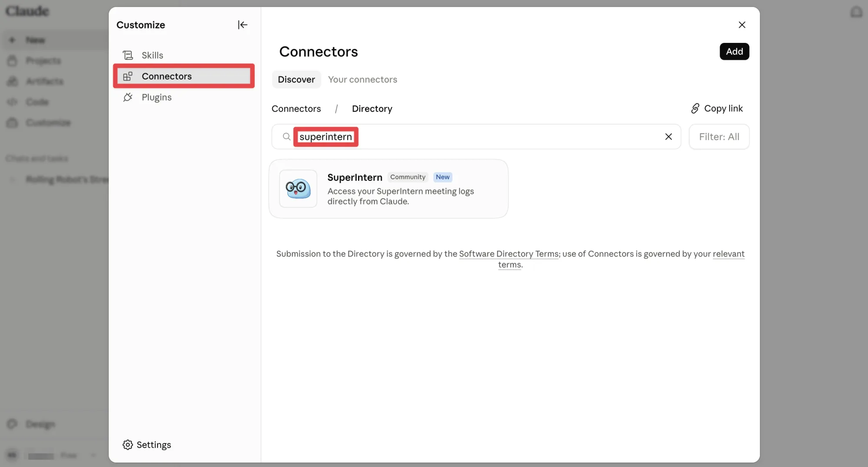
Task: Open the Filter: All dropdown
Action: [719, 137]
